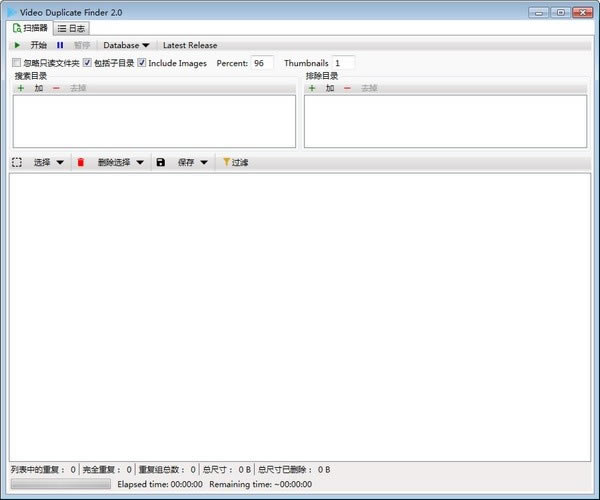Screen dimensions: 600x500
Task: Click inside the search directories list box
Action: pos(154,121)
